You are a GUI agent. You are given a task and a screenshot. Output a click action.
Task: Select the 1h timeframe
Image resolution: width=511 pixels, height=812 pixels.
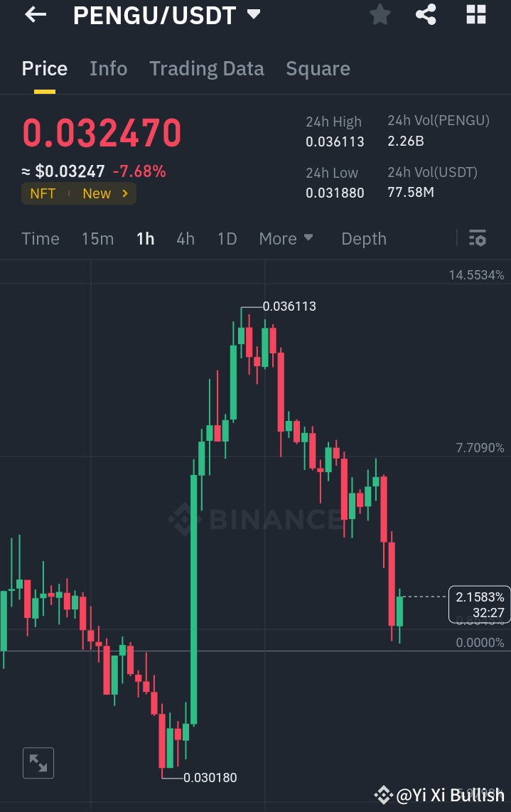tap(145, 238)
